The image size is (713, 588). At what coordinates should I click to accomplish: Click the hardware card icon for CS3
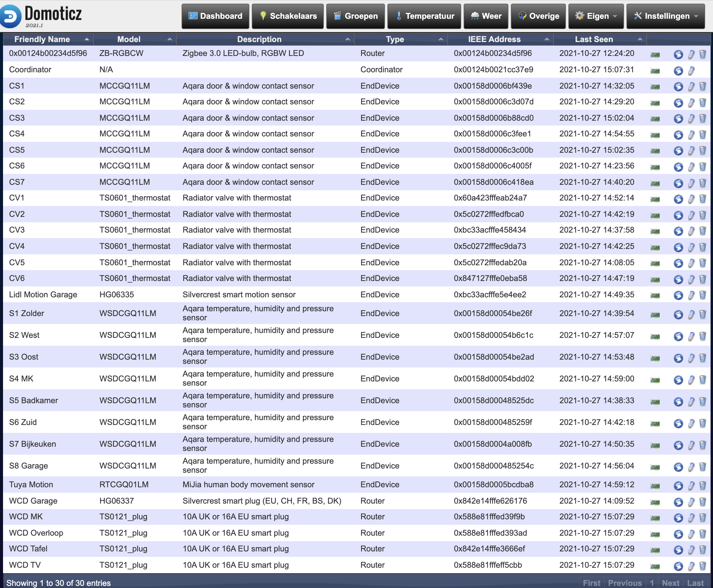click(x=655, y=119)
